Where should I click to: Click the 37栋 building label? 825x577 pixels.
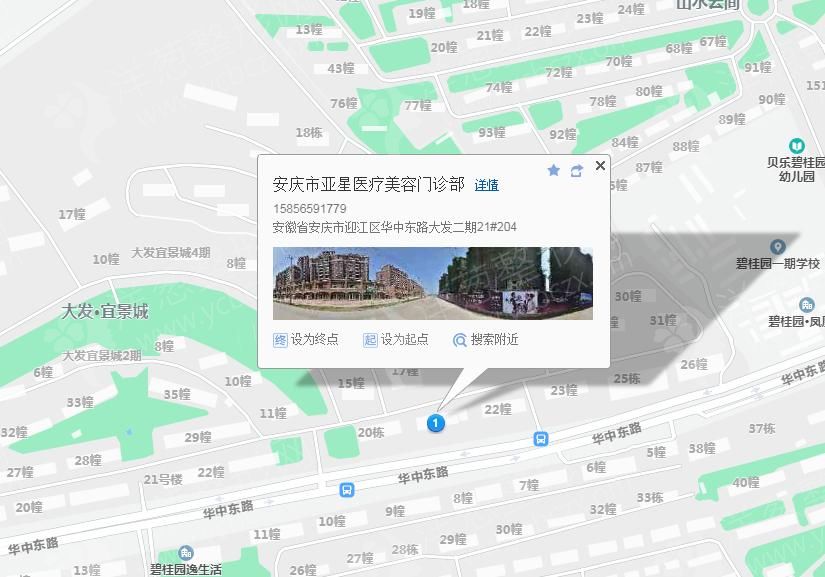pyautogui.click(x=762, y=429)
